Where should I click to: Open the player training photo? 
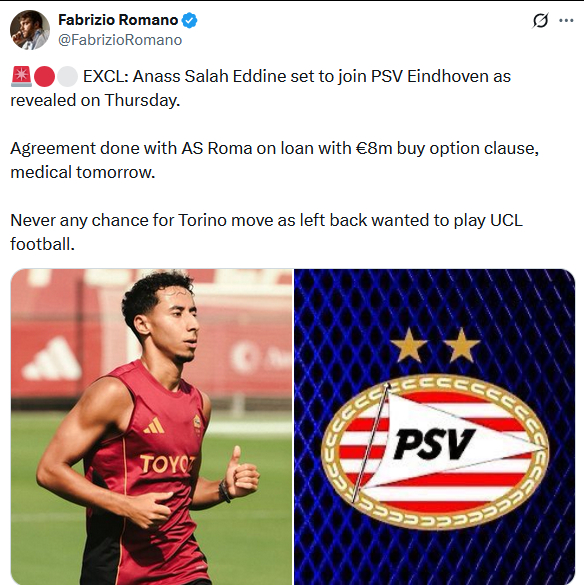click(152, 426)
